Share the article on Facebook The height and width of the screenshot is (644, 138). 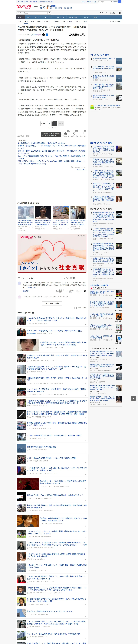[x=47, y=35]
